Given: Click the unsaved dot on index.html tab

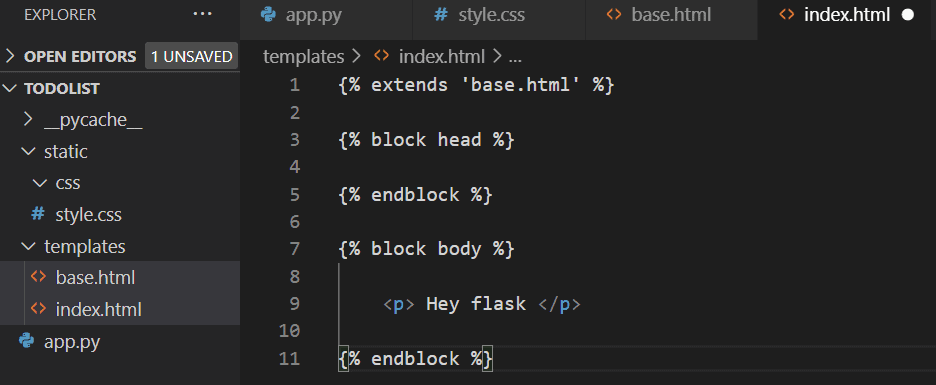Looking at the screenshot, I should [908, 15].
